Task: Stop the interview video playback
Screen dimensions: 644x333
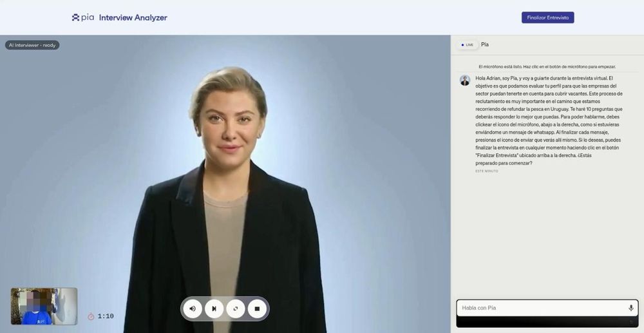Action: pos(257,309)
